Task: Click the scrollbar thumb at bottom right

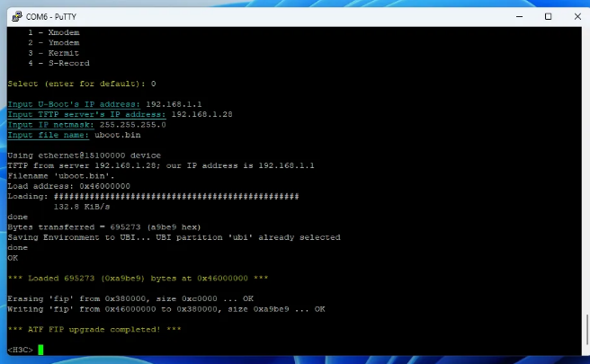Action: coord(586,330)
